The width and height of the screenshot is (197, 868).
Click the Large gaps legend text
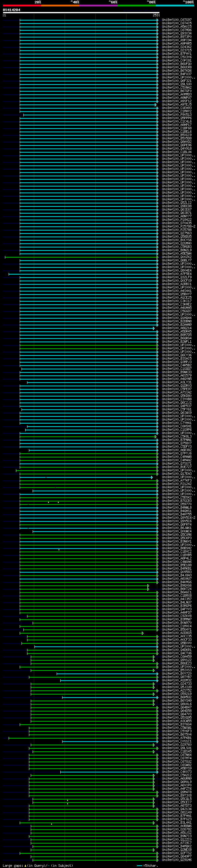(38, 866)
